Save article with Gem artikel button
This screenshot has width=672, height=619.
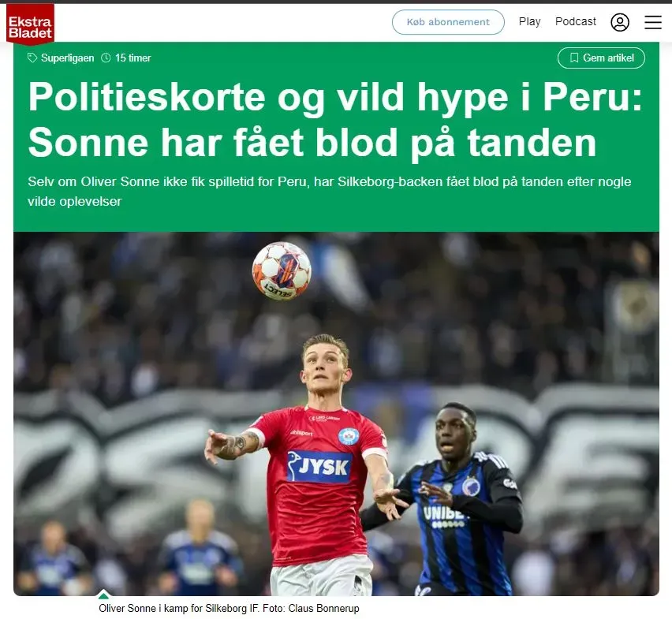click(601, 58)
